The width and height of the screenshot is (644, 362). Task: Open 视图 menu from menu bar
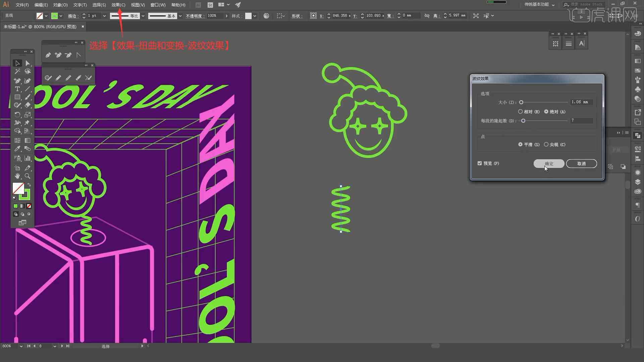click(x=137, y=4)
